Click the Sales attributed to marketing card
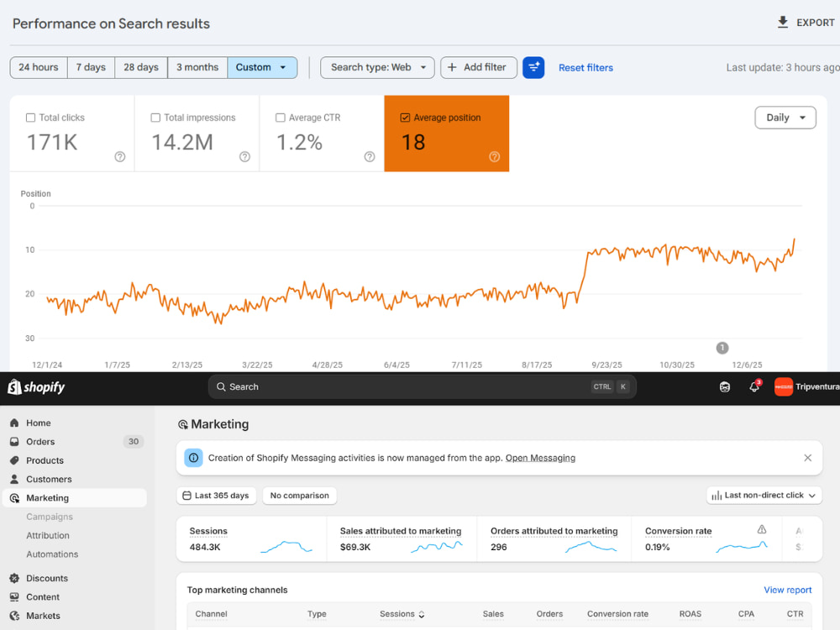 [x=402, y=539]
